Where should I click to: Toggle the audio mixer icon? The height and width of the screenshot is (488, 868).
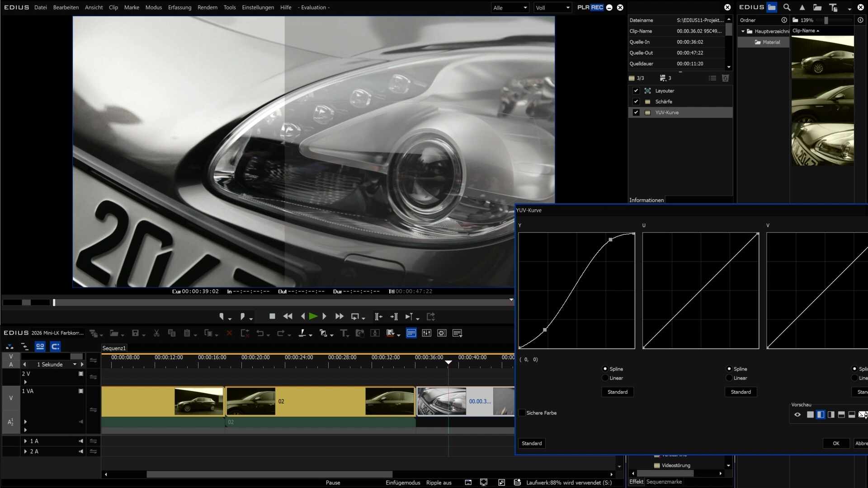(x=426, y=333)
